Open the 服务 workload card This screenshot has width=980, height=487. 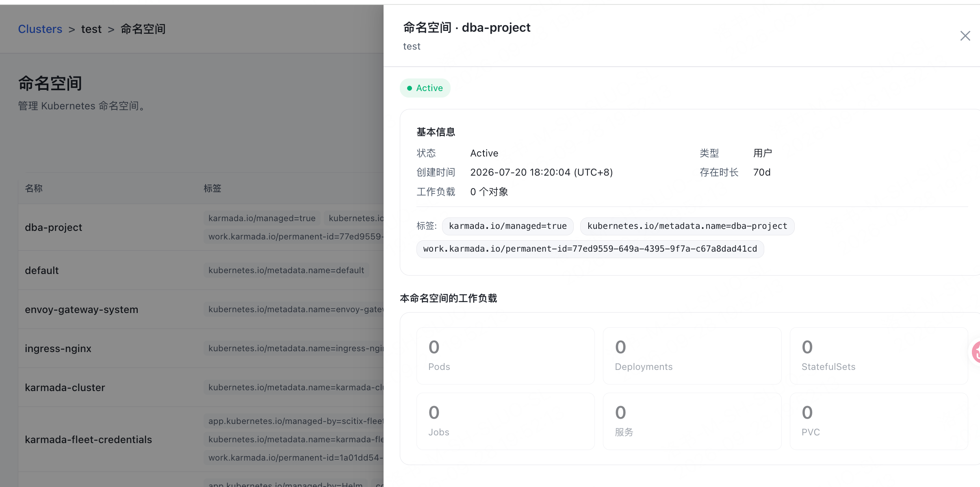[692, 421]
